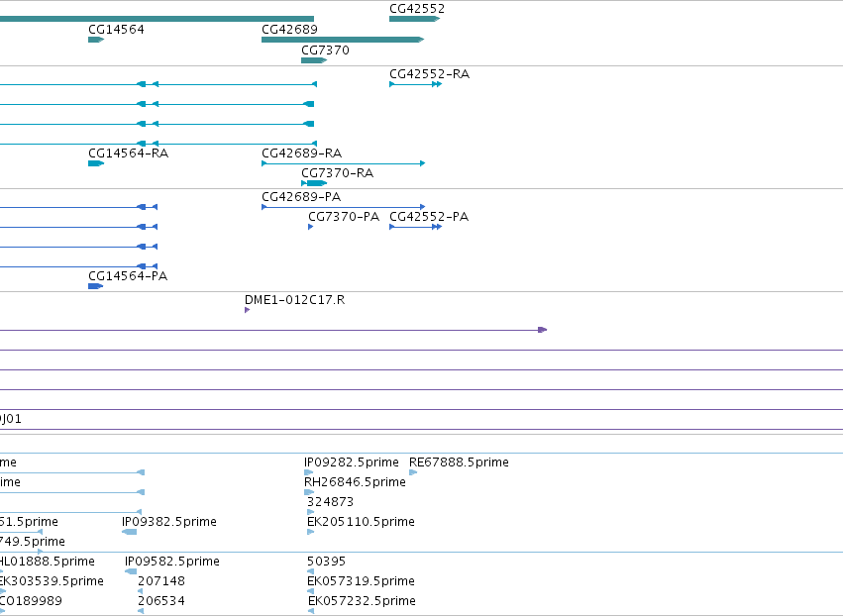Select the IP09282.5prime EST label
The height and width of the screenshot is (616, 843).
tap(351, 462)
